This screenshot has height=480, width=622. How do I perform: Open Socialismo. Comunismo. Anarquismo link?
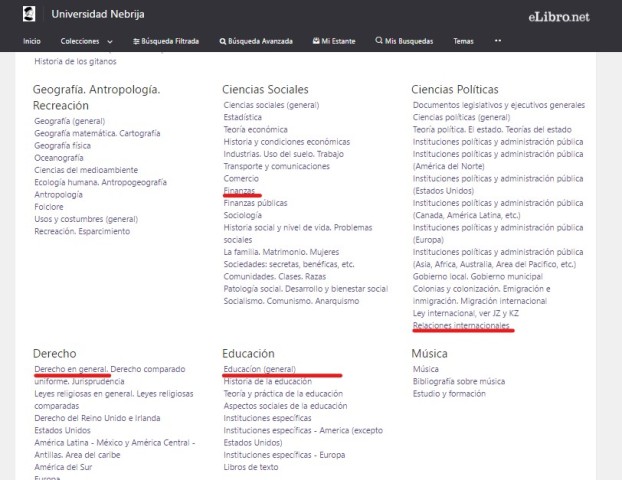click(x=291, y=301)
